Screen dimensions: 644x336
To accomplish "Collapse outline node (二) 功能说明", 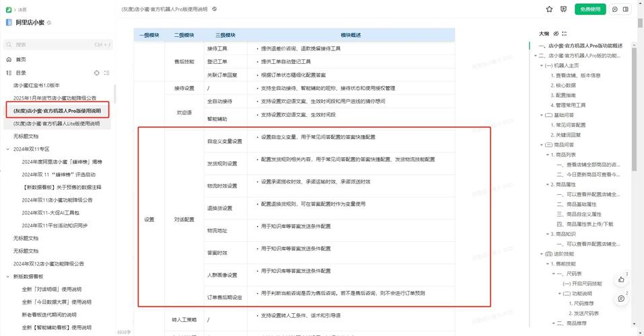I will click(x=559, y=294).
